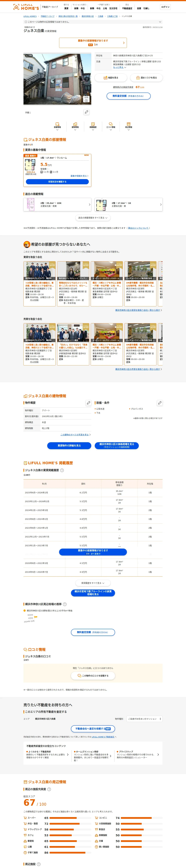Select マンション 新築 in top navigation
The width and height of the screenshot is (186, 868).
(x=76, y=8)
